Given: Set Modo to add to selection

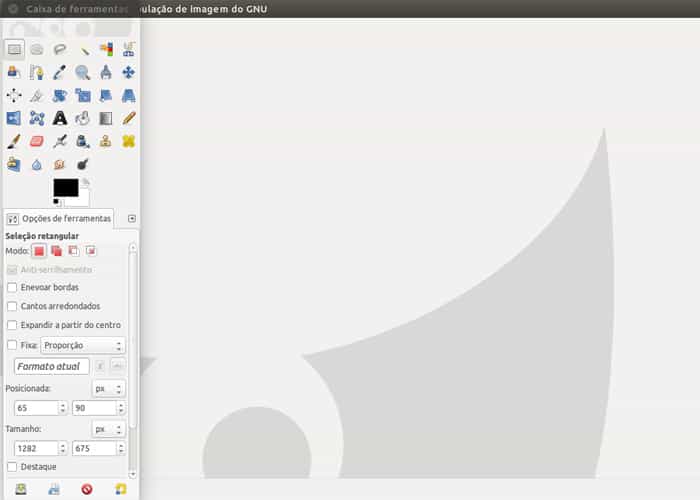Looking at the screenshot, I should click(x=57, y=251).
